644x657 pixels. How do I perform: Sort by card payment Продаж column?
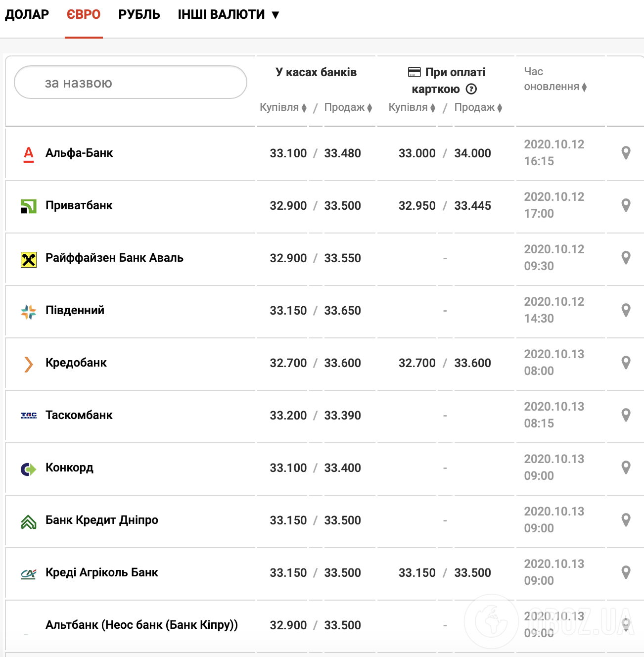(478, 107)
